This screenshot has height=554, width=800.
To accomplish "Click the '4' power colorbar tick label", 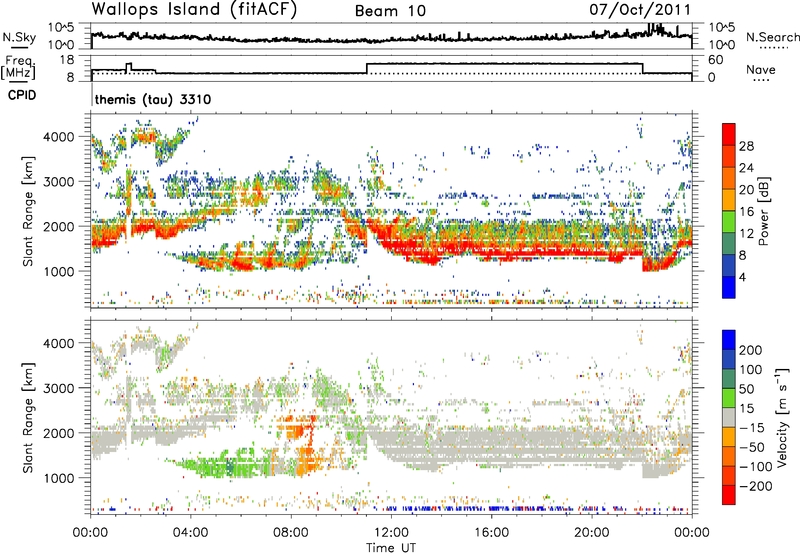I will coord(742,278).
